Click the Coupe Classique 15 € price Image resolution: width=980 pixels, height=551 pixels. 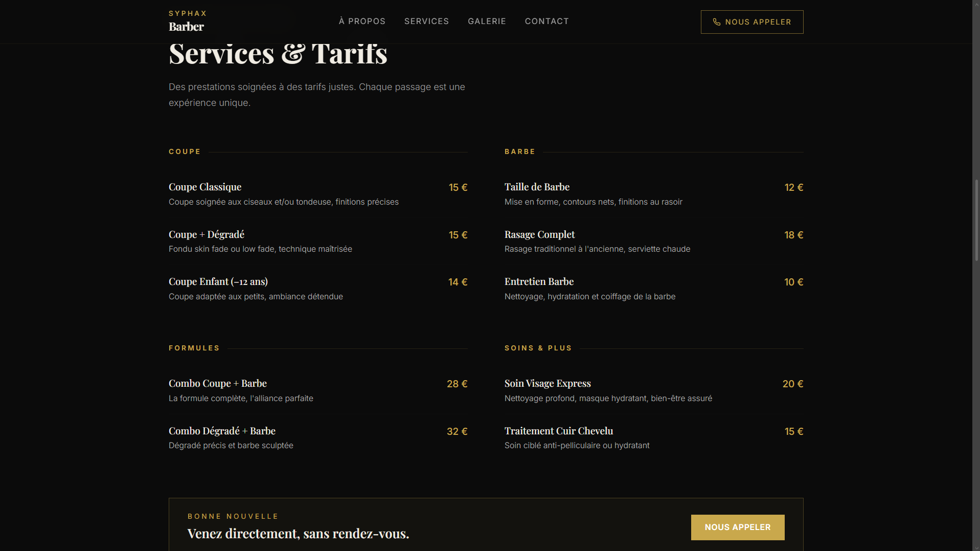458,188
